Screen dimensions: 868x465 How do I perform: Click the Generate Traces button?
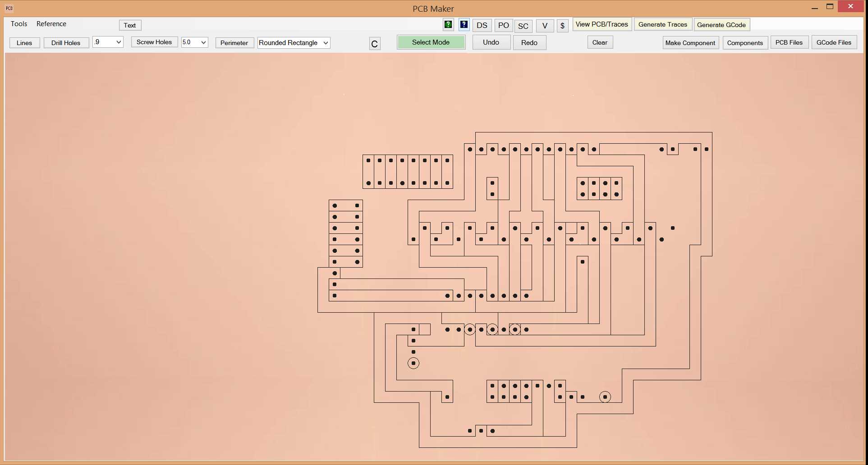(x=662, y=24)
